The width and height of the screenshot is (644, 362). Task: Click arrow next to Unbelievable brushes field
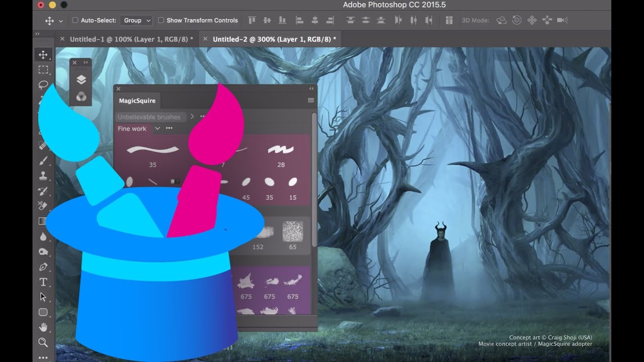point(192,117)
